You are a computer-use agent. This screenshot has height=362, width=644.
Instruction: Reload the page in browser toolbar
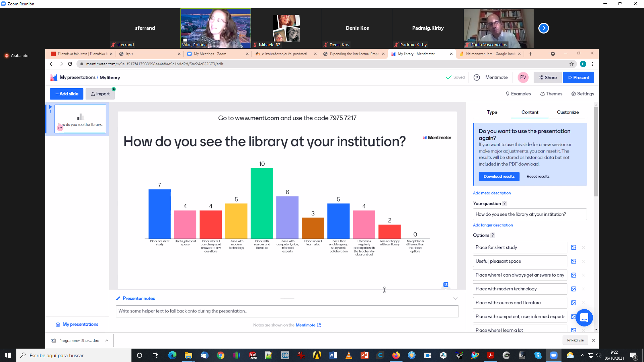70,64
